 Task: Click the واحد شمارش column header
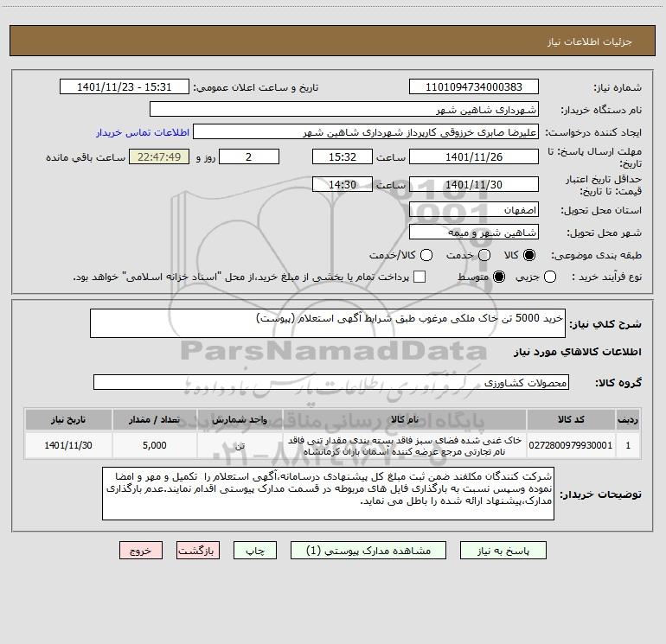click(240, 419)
